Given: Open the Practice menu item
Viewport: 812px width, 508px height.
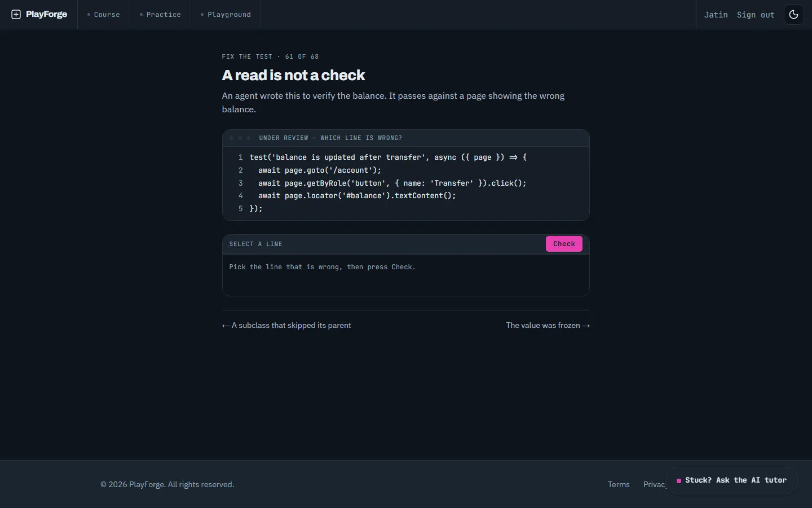Looking at the screenshot, I should 160,15.
